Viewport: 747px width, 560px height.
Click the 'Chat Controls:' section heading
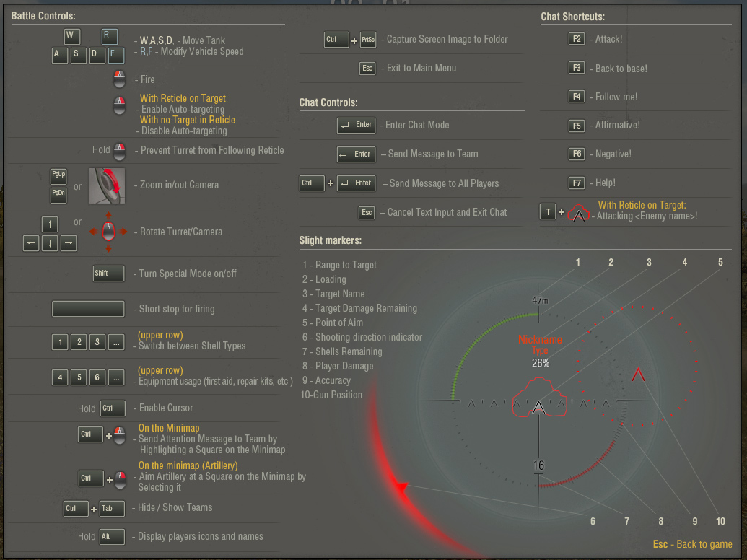tap(328, 103)
